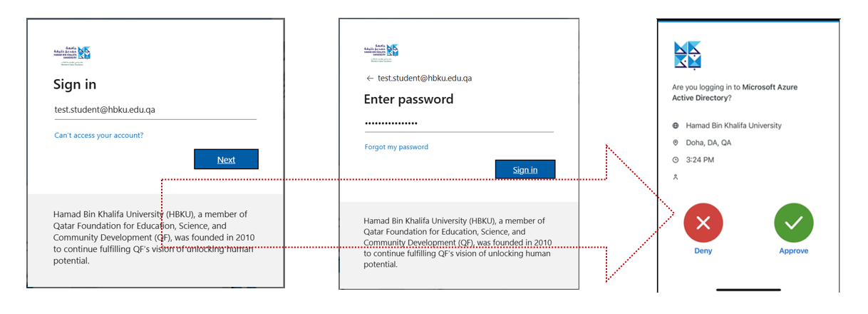Click the HBKU logo on the Sign in panel
Screen dimensions: 868x314
coord(72,56)
